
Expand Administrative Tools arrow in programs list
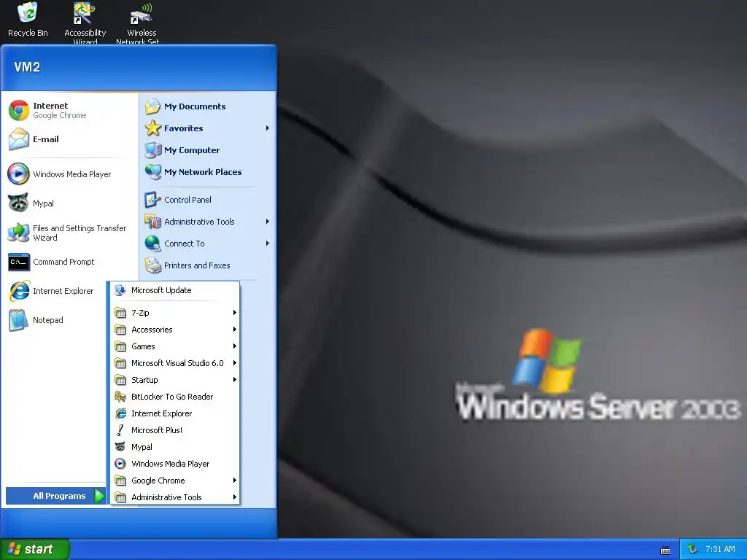pos(234,497)
